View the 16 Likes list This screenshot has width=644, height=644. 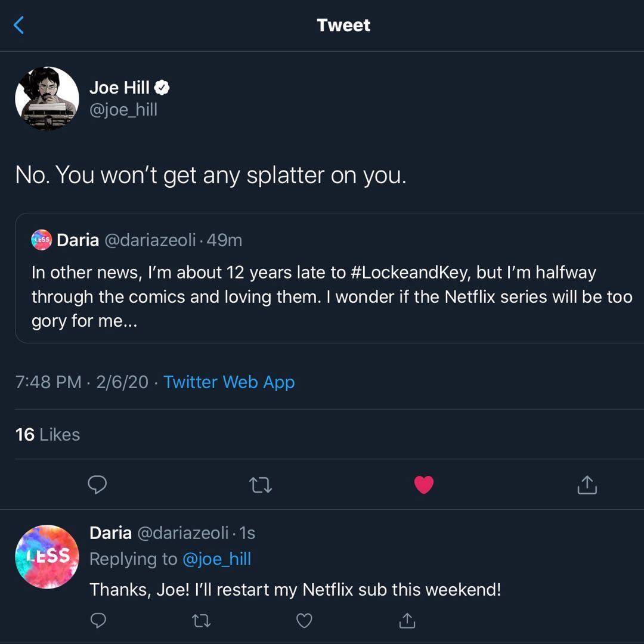[48, 434]
